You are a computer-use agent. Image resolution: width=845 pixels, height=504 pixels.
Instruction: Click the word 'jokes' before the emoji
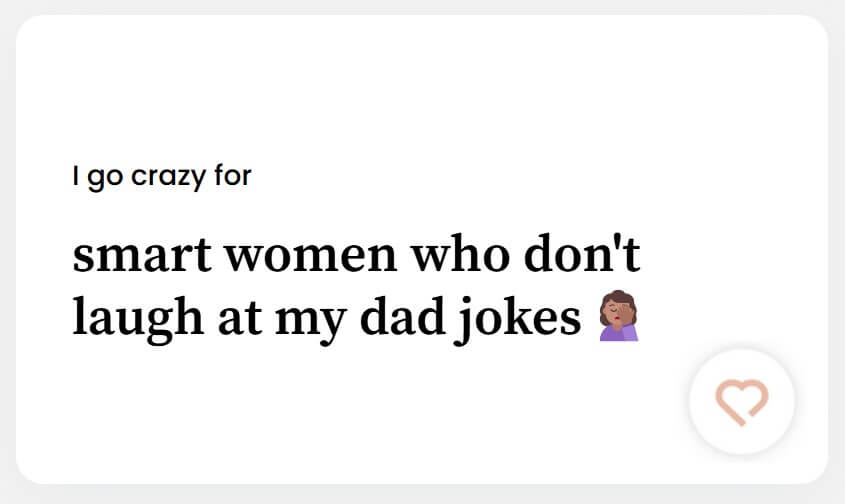click(519, 319)
